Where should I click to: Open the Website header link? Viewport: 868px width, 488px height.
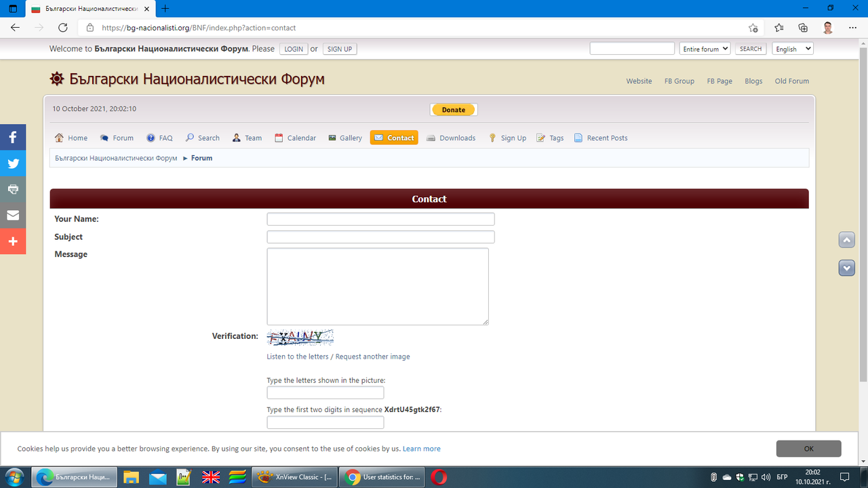[x=639, y=81]
